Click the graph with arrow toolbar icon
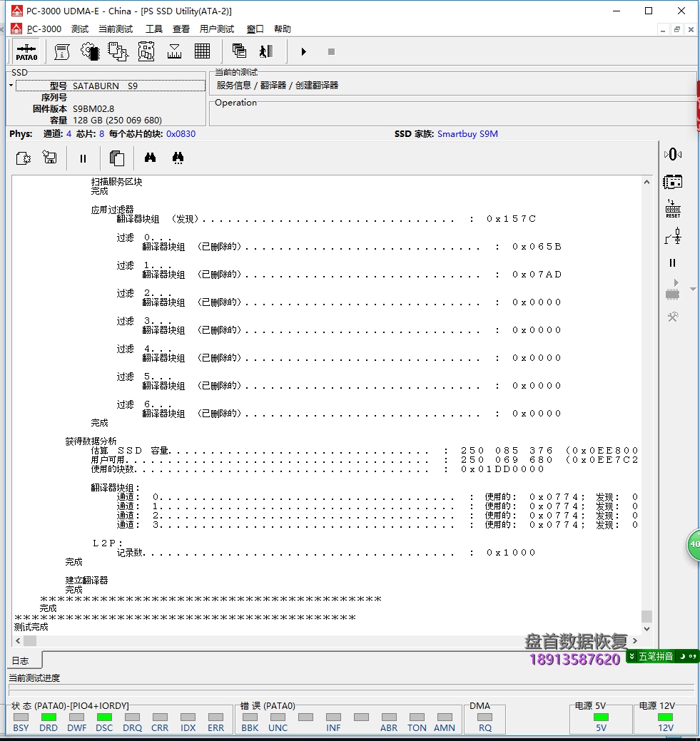 tap(174, 51)
